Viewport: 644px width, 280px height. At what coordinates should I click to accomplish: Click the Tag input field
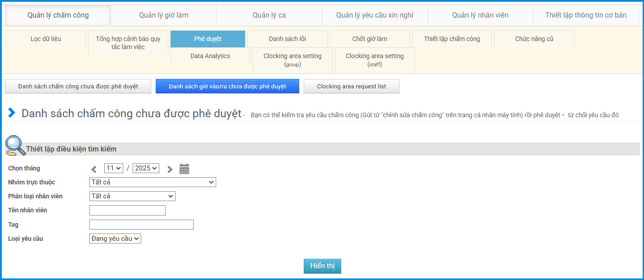pos(141,225)
